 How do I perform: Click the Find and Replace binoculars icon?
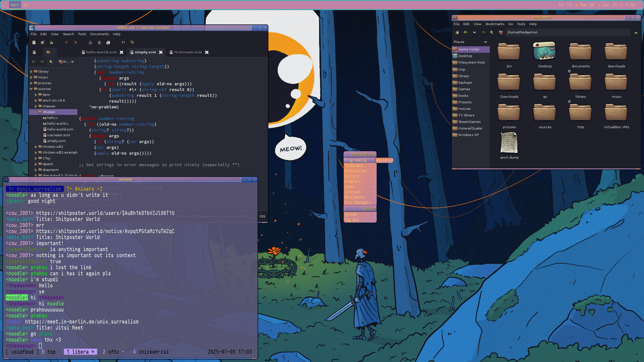click(x=132, y=42)
